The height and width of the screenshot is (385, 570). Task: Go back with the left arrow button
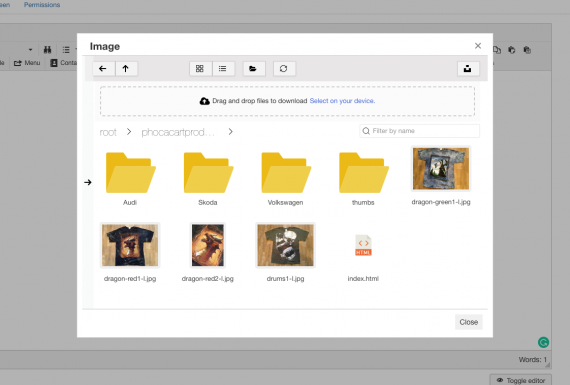coord(103,69)
